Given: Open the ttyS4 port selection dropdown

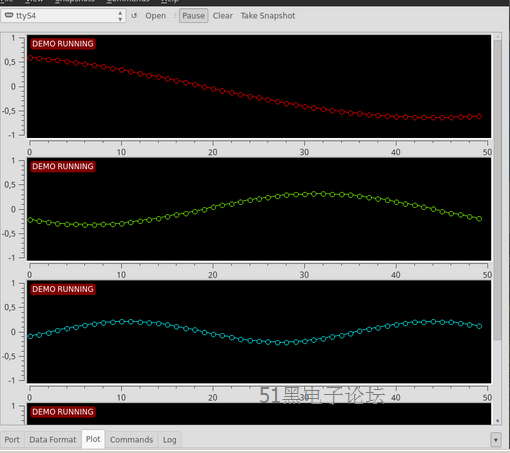Looking at the screenshot, I should point(63,16).
